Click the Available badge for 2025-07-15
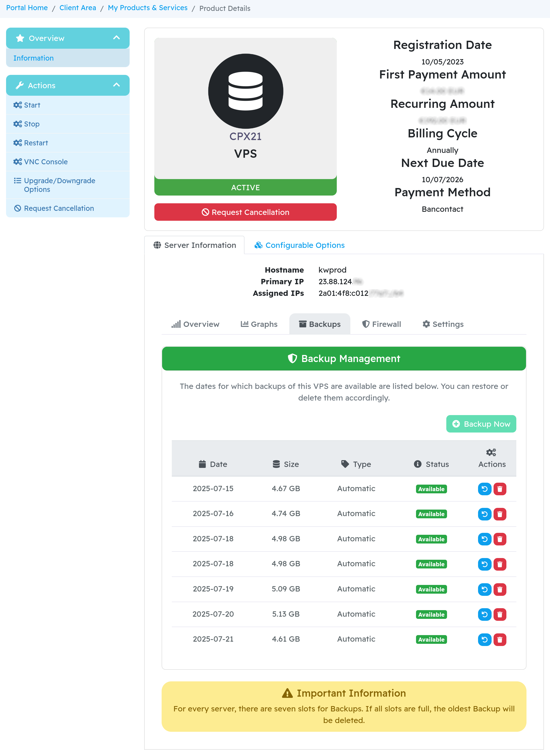The height and width of the screenshot is (756, 550). coord(431,489)
